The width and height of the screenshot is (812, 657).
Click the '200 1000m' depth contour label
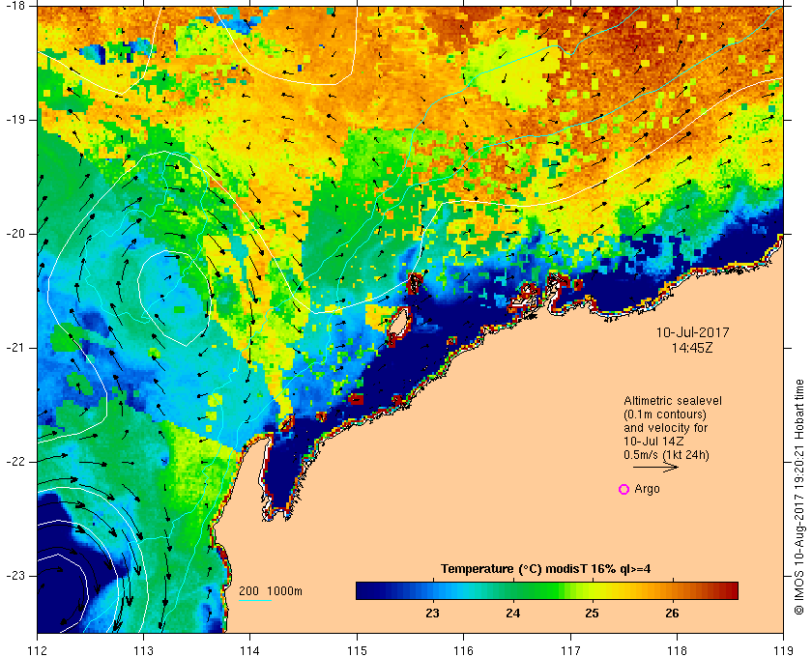pos(271,591)
